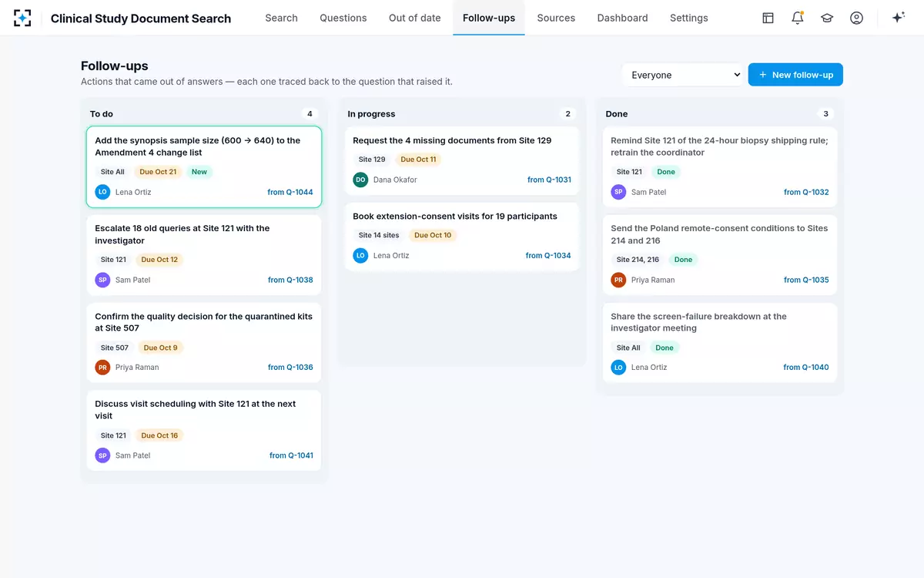This screenshot has height=578, width=924.
Task: Select the Follow-ups tab
Action: [x=489, y=18]
